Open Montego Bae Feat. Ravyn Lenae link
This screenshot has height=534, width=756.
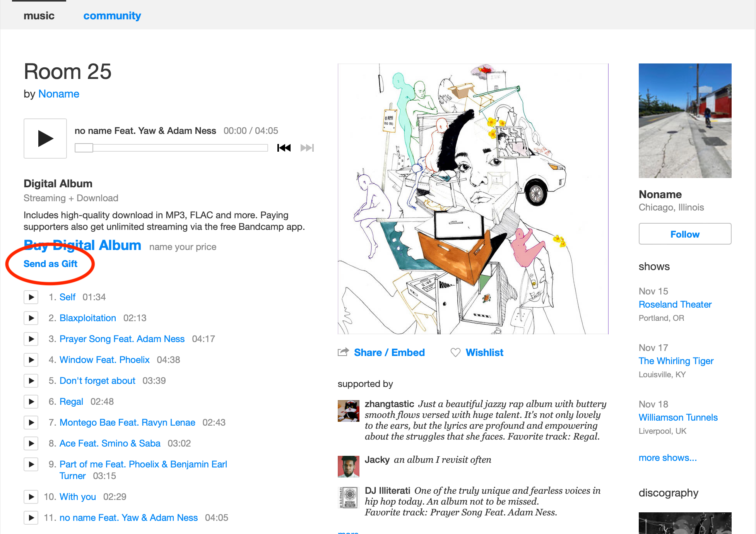[x=127, y=423]
